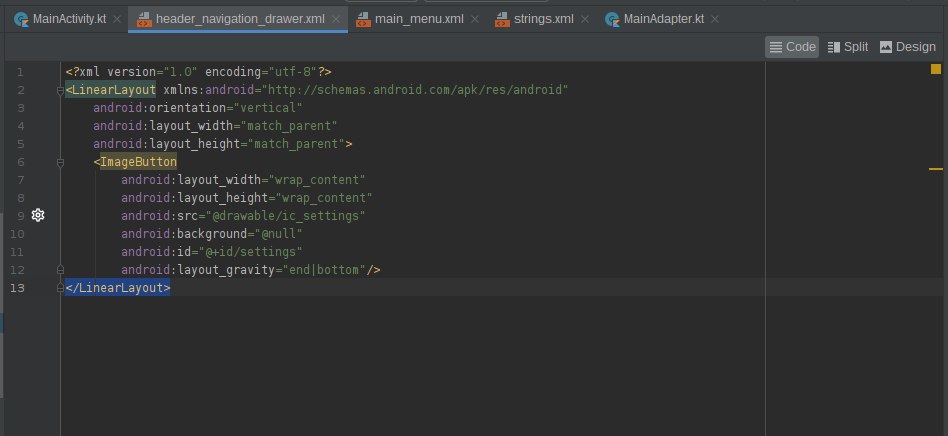
Task: Click the "@+id/settings" id value
Action: tap(250, 252)
